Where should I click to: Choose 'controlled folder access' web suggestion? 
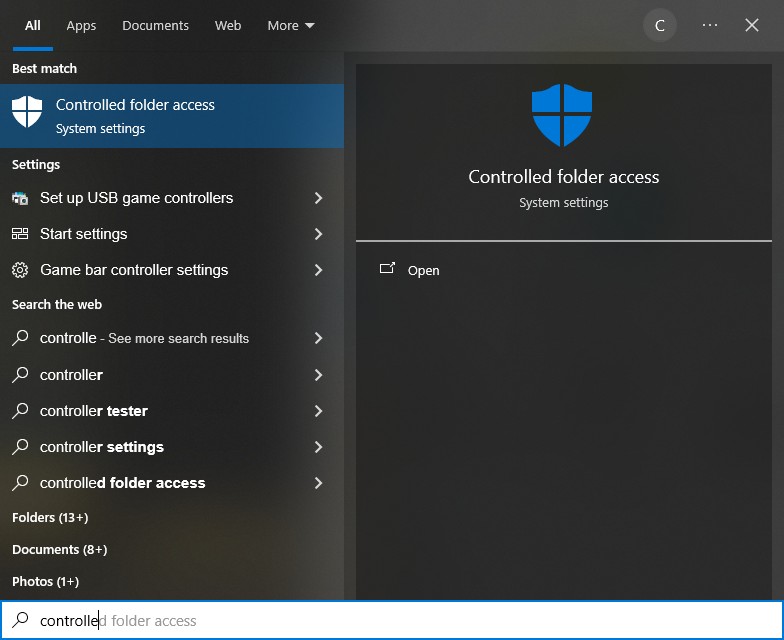[172, 482]
